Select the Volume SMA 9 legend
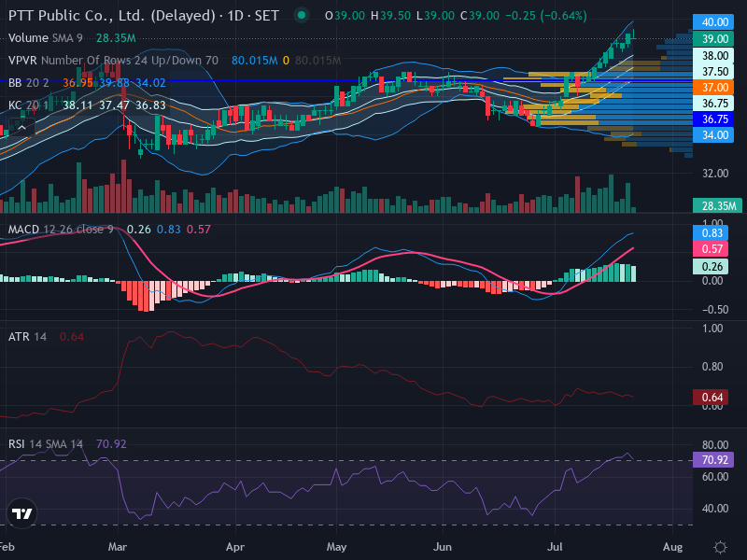The height and width of the screenshot is (560, 747). click(x=46, y=38)
